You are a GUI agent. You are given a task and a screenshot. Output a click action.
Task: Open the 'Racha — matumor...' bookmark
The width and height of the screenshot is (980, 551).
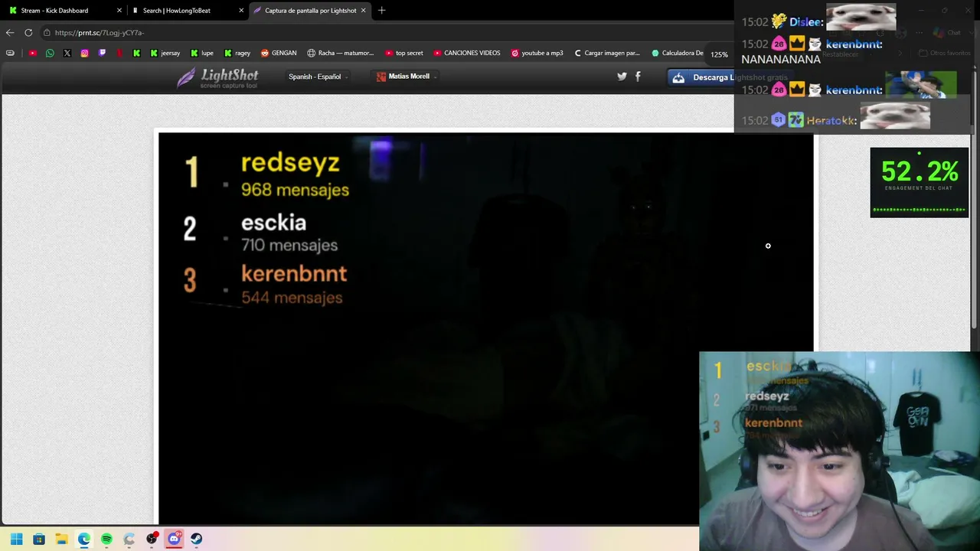point(341,54)
